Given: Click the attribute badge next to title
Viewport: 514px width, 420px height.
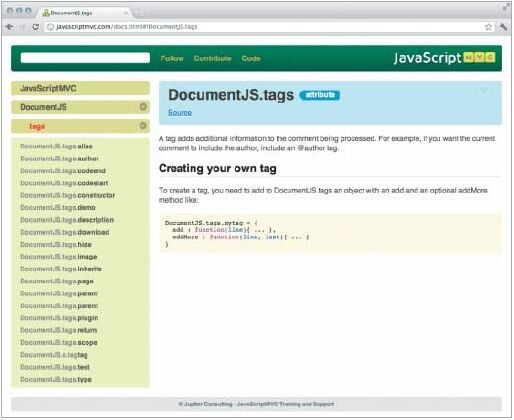Looking at the screenshot, I should pyautogui.click(x=320, y=95).
